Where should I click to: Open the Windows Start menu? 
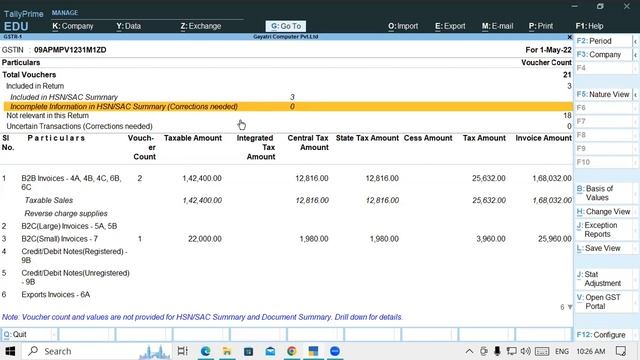click(x=10, y=351)
